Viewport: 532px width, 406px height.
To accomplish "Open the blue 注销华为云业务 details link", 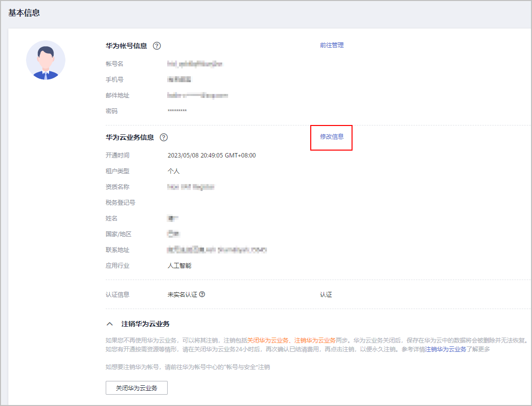I will click(446, 349).
